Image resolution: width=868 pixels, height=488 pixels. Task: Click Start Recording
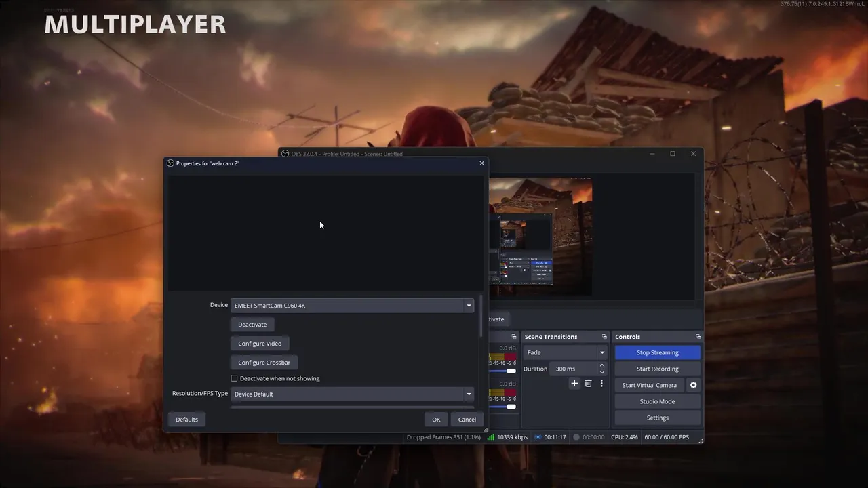click(x=657, y=369)
